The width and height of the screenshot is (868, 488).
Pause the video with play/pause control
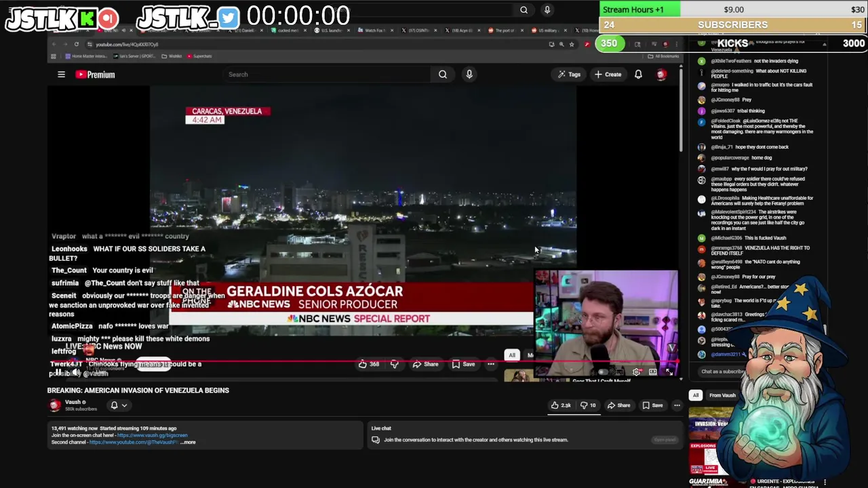[58, 372]
